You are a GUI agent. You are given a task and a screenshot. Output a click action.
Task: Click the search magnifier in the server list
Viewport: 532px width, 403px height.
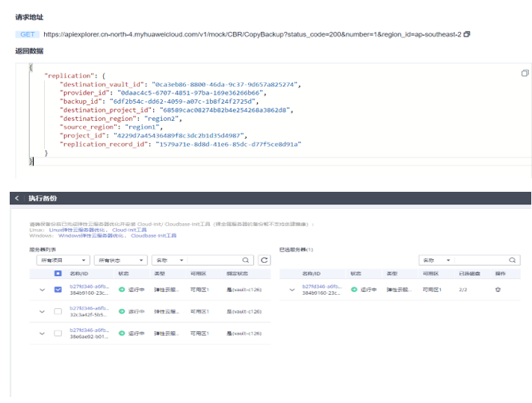[x=246, y=260]
